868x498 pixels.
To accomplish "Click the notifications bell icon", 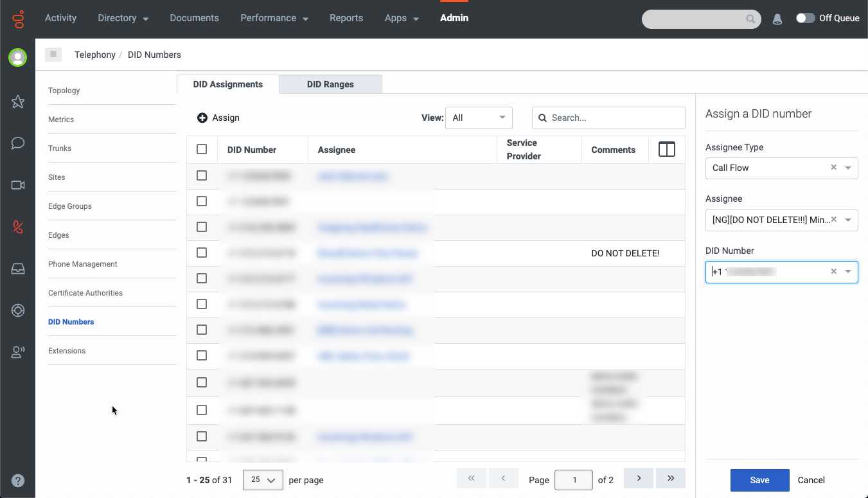I will [777, 19].
